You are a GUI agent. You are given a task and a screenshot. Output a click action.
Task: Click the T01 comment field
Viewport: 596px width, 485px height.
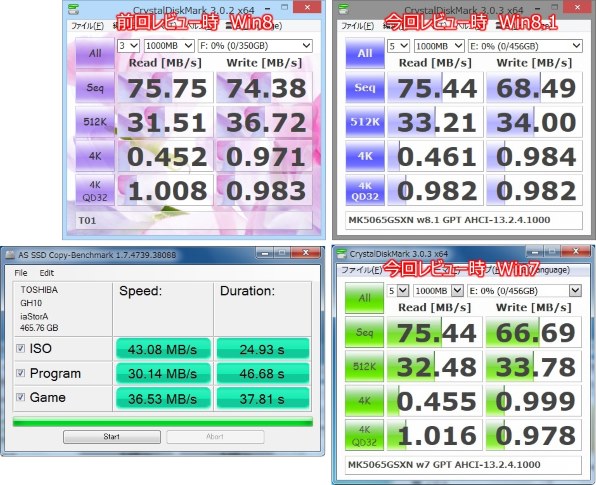point(194,221)
